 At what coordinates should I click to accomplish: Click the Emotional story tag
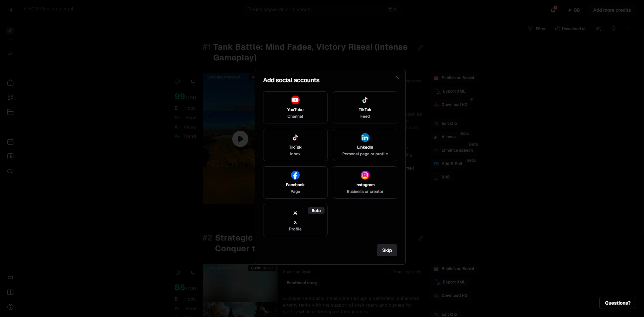click(302, 283)
